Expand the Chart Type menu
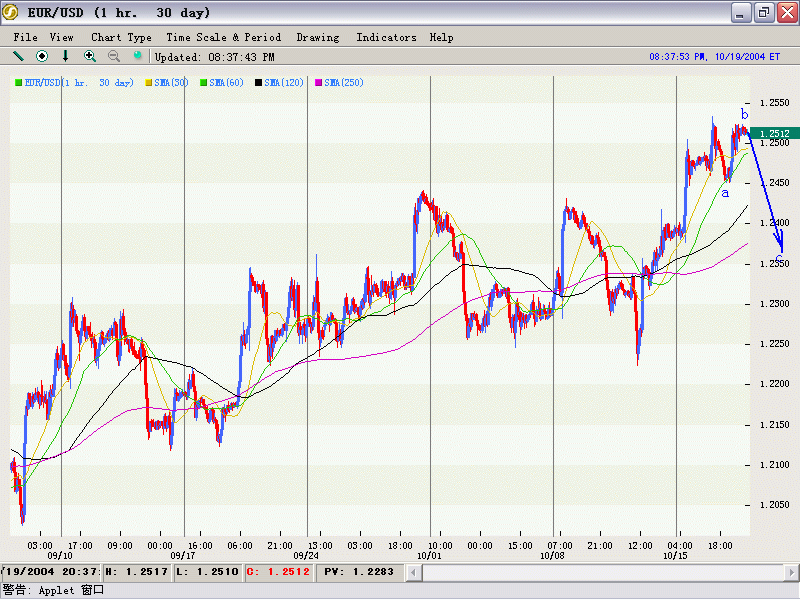800x600 pixels. click(121, 37)
